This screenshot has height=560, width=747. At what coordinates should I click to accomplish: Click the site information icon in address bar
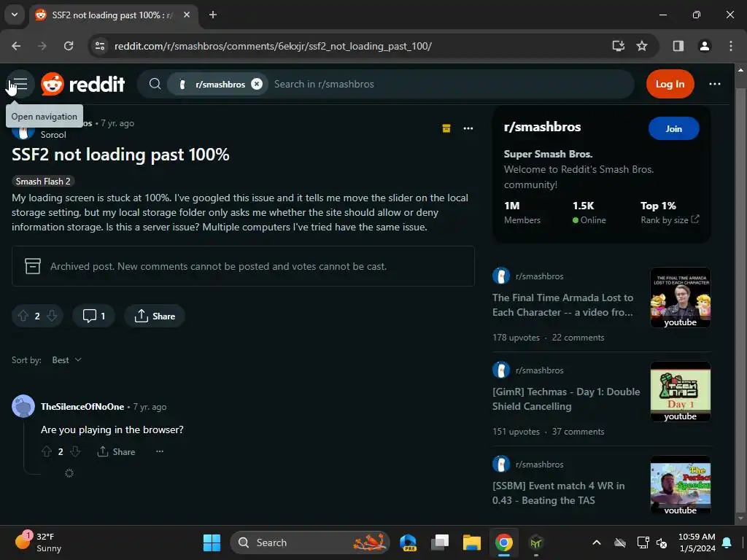(99, 46)
